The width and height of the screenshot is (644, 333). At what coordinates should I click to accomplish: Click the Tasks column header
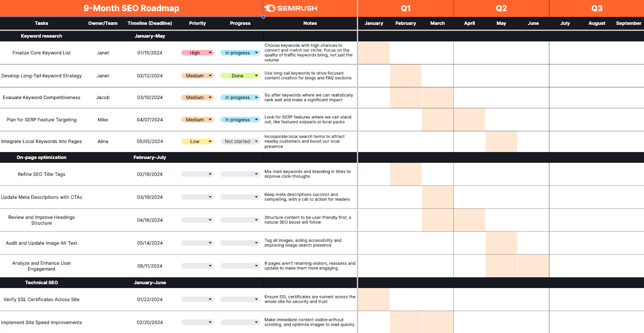tap(41, 23)
